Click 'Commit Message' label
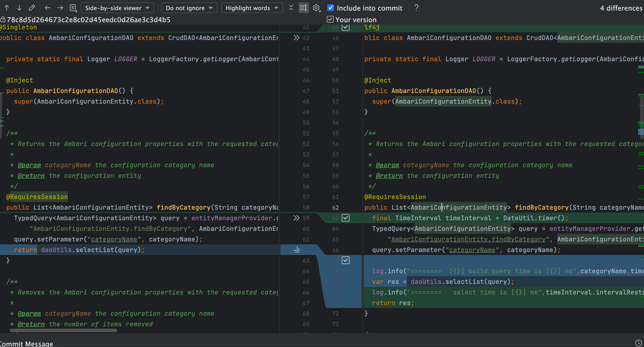644x347 pixels. click(27, 344)
